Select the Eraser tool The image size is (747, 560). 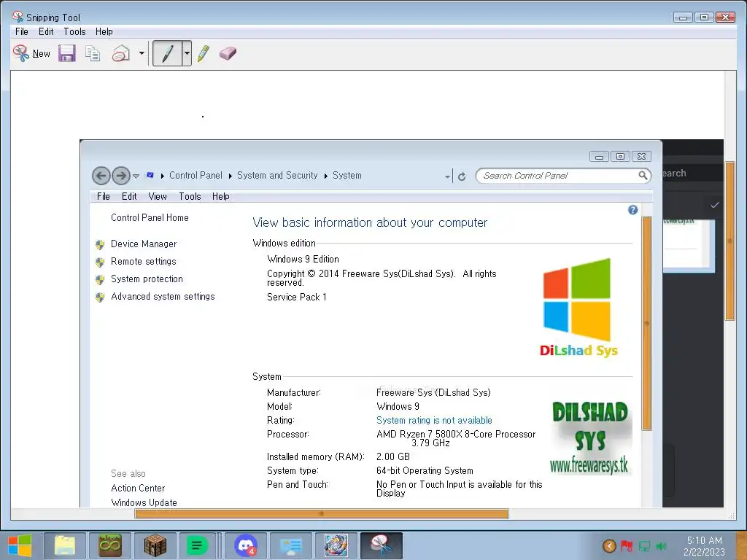point(228,53)
